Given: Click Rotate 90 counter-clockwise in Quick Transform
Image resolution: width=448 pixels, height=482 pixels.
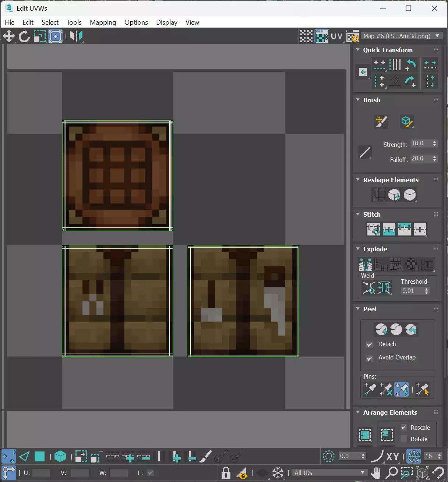Looking at the screenshot, I should pyautogui.click(x=410, y=65).
